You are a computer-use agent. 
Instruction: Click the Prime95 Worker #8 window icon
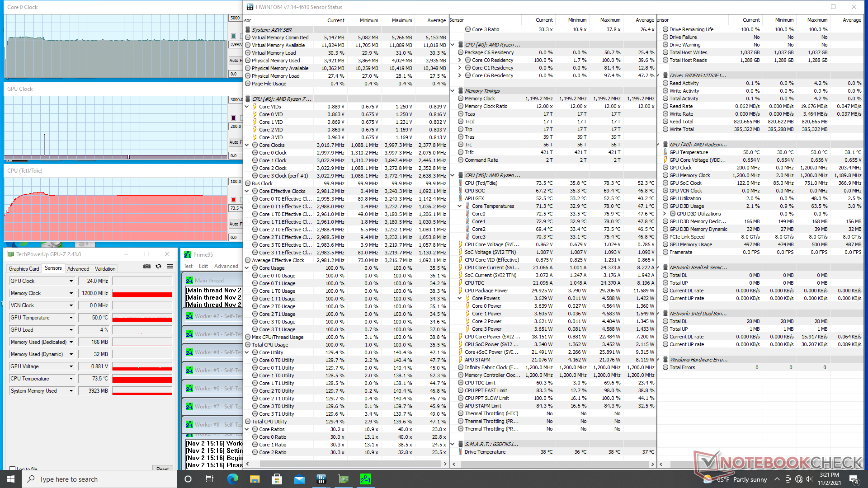coord(189,425)
